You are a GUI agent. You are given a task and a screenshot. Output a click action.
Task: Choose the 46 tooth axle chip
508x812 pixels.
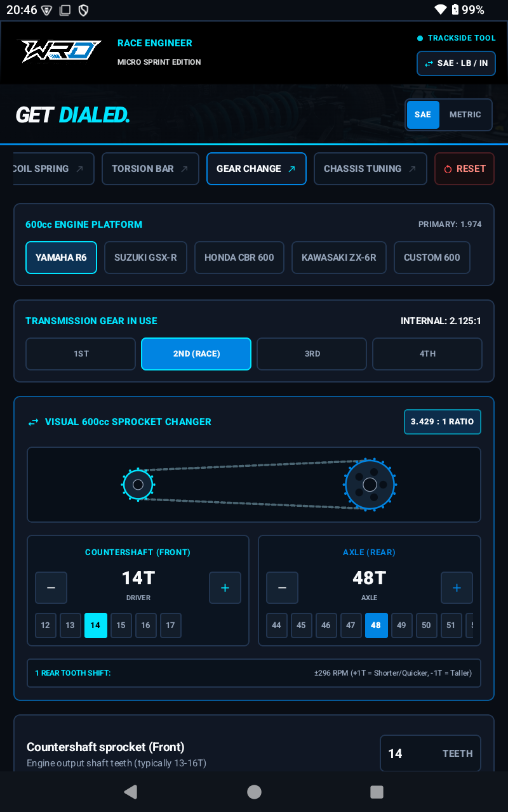tap(326, 625)
